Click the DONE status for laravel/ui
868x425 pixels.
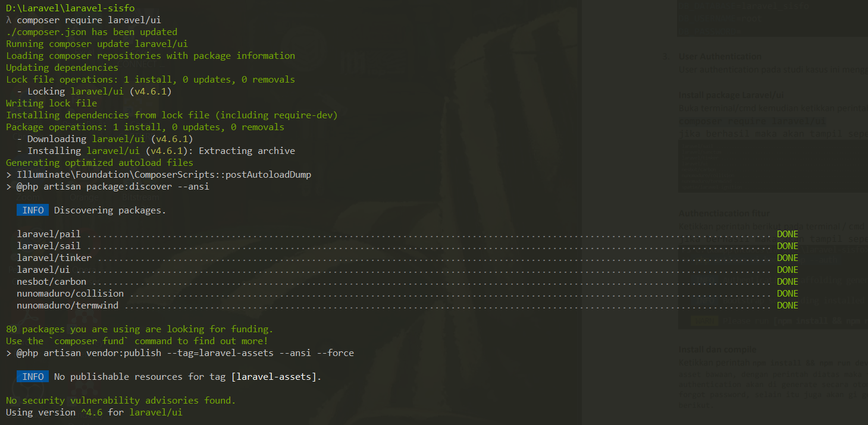(787, 270)
